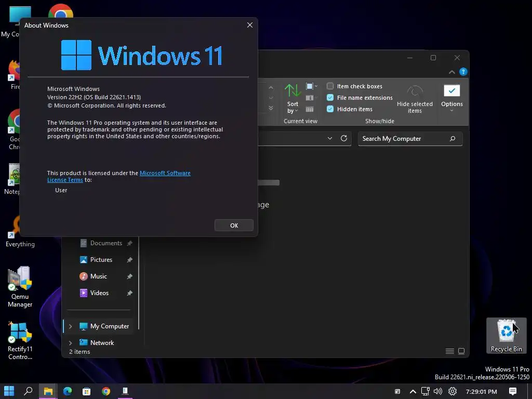Launch Microsoft Edge from the taskbar

point(67,391)
